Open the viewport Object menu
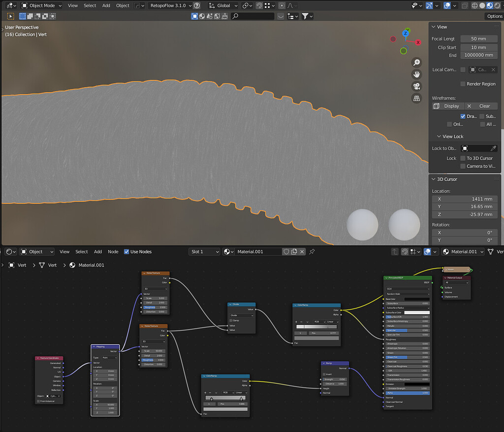The height and width of the screenshot is (432, 504). coord(123,5)
